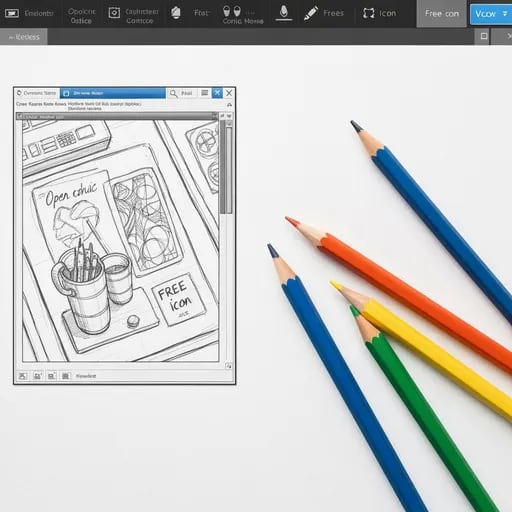This screenshot has height=512, width=512.
Task: Click the Free con button
Action: 441,14
